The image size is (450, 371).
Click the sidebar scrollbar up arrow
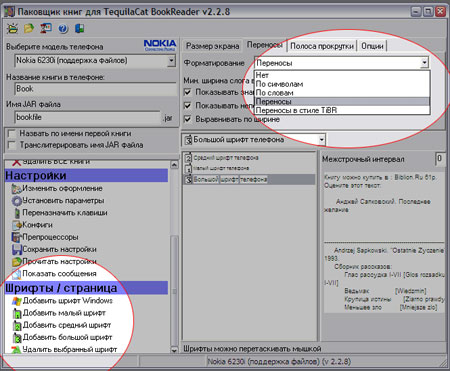coord(174,165)
